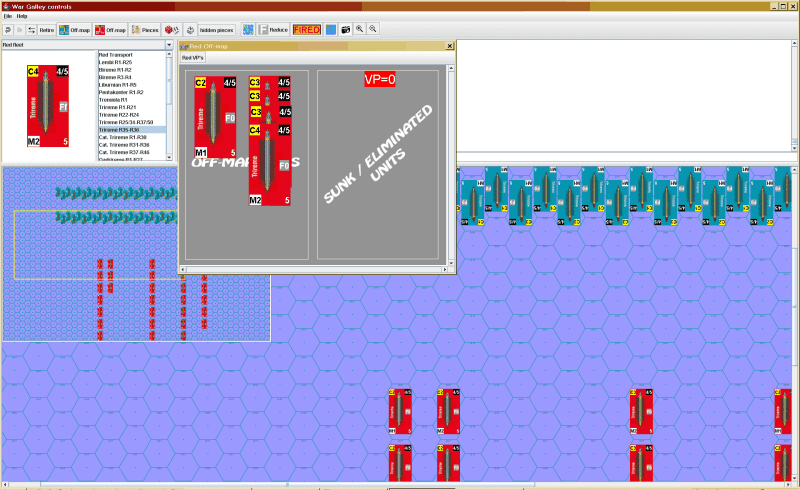Open the red Off map window
800x490 pixels.
(x=110, y=30)
